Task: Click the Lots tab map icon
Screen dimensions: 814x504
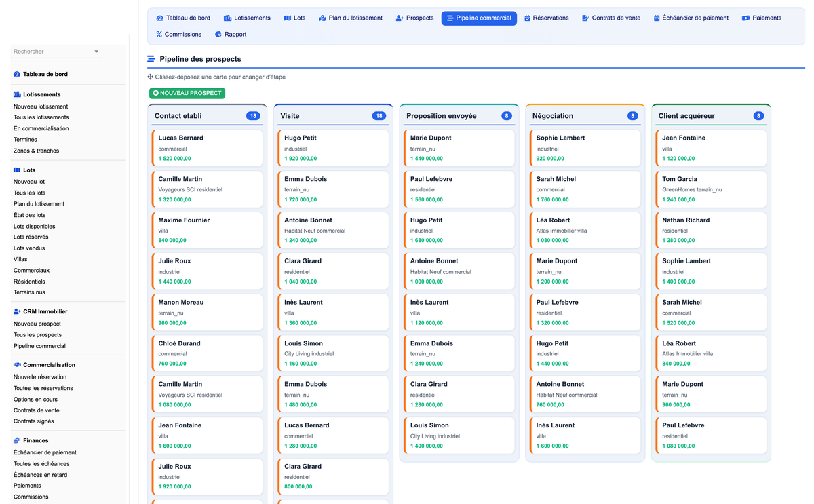Action: point(288,18)
